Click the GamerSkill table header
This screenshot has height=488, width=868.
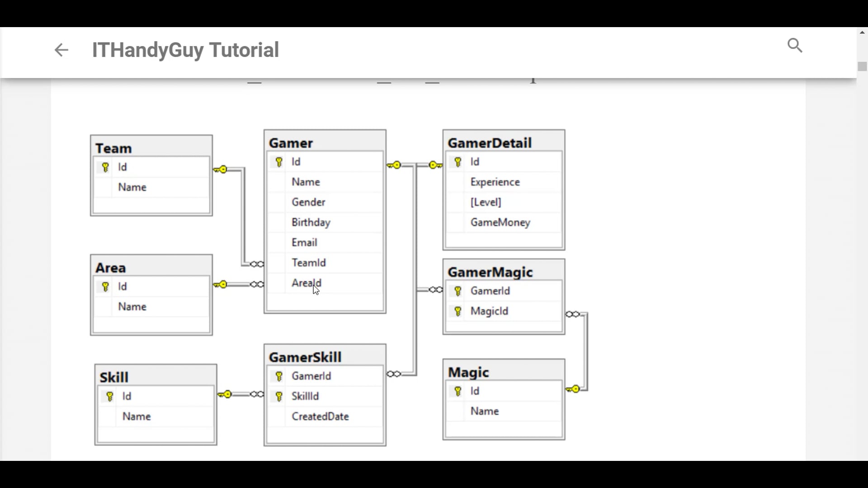(x=305, y=357)
